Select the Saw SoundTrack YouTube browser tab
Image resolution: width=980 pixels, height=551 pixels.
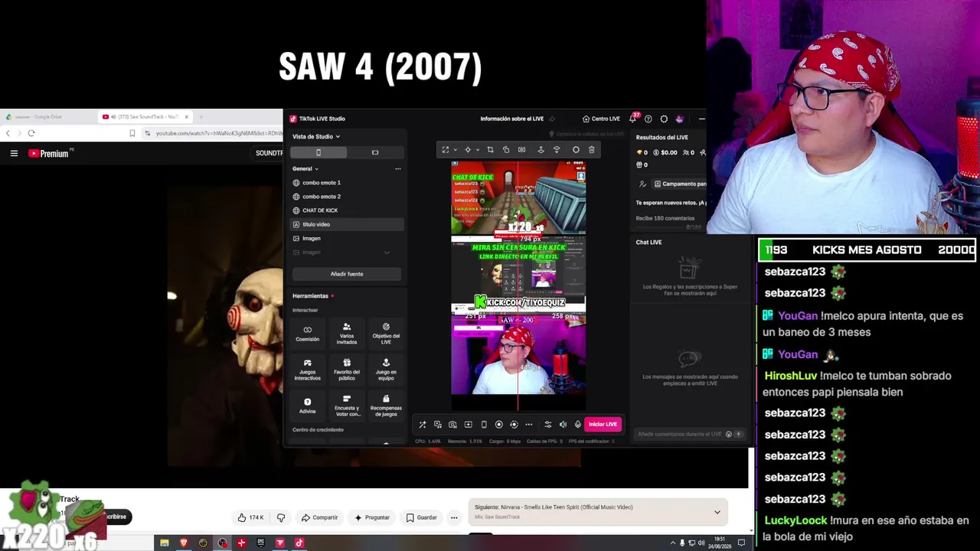(x=145, y=117)
